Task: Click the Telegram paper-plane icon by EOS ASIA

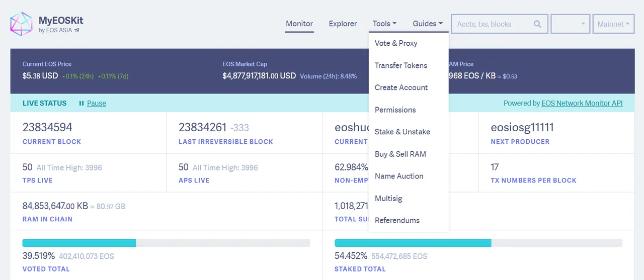Action: point(77,30)
